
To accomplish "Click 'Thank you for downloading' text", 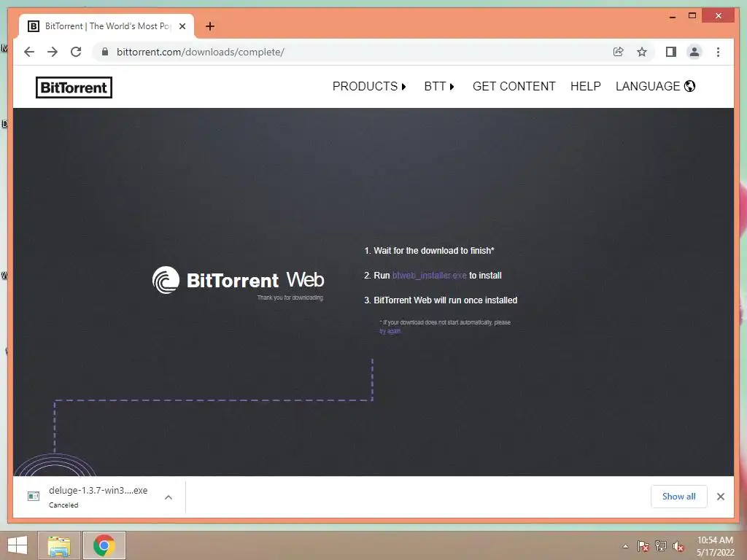I will (290, 297).
